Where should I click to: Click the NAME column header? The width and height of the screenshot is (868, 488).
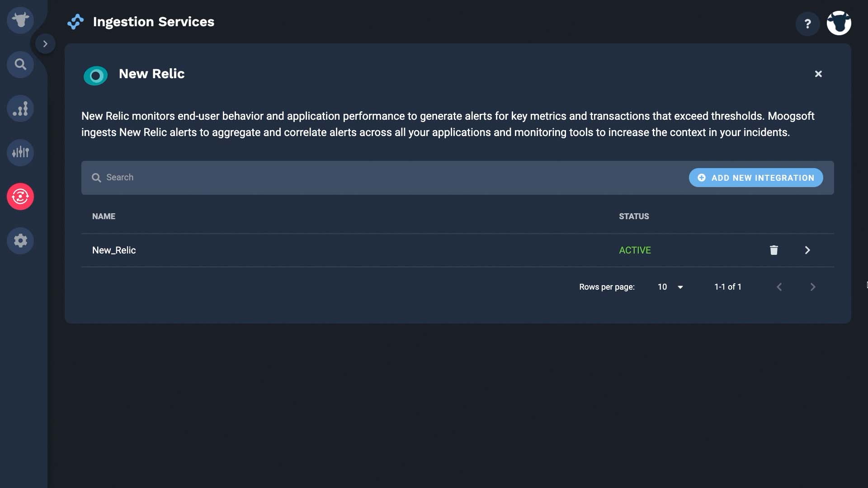point(104,216)
